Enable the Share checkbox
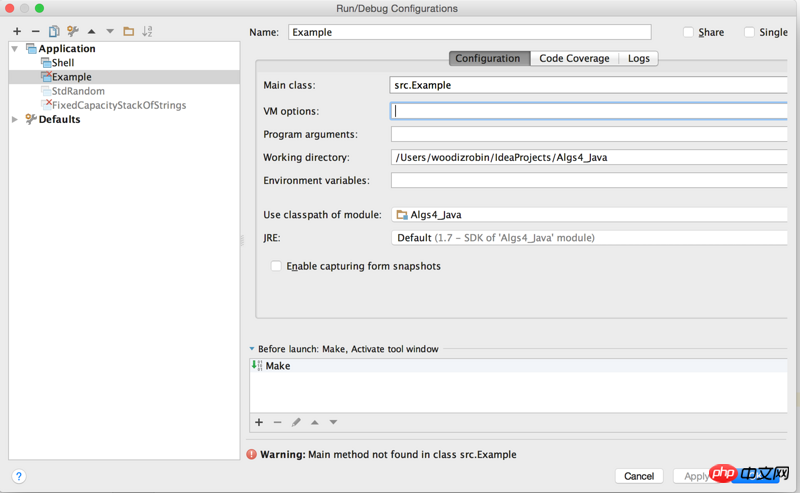 click(x=688, y=32)
